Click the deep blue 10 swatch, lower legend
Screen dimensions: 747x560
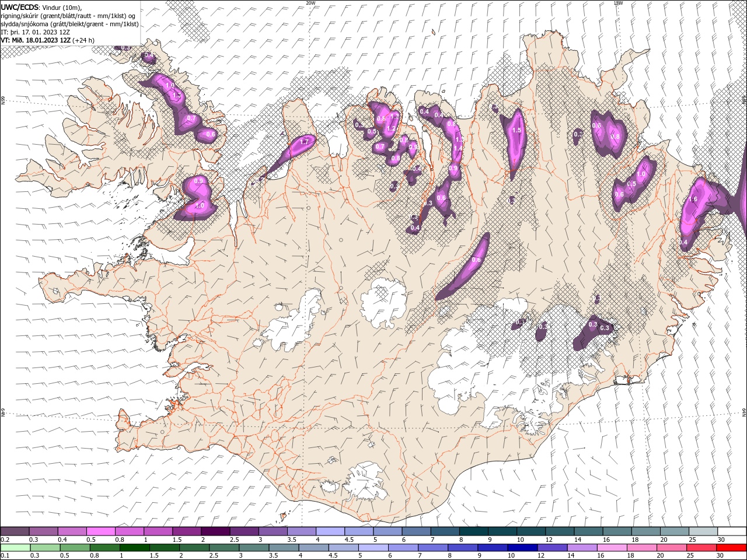point(522,548)
